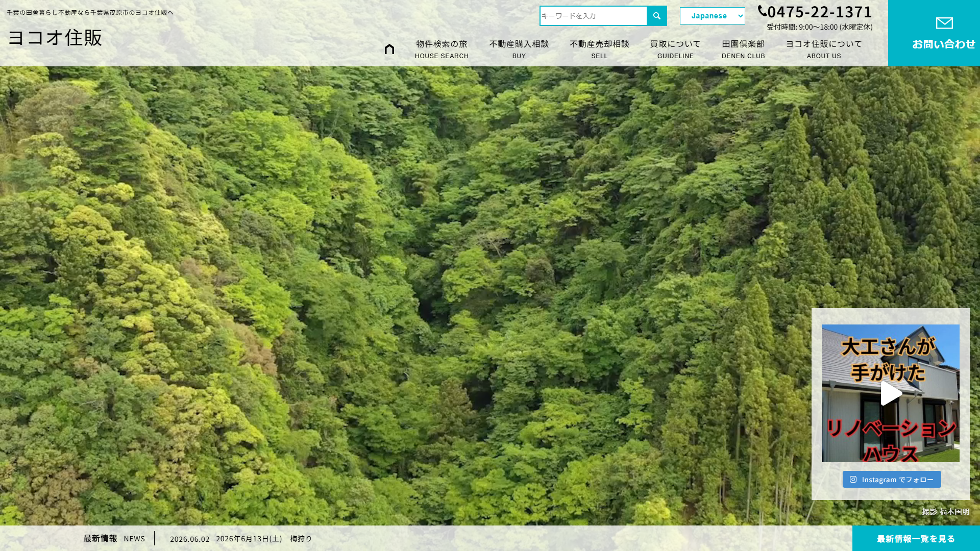Open the Japanese language dropdown

[x=712, y=16]
